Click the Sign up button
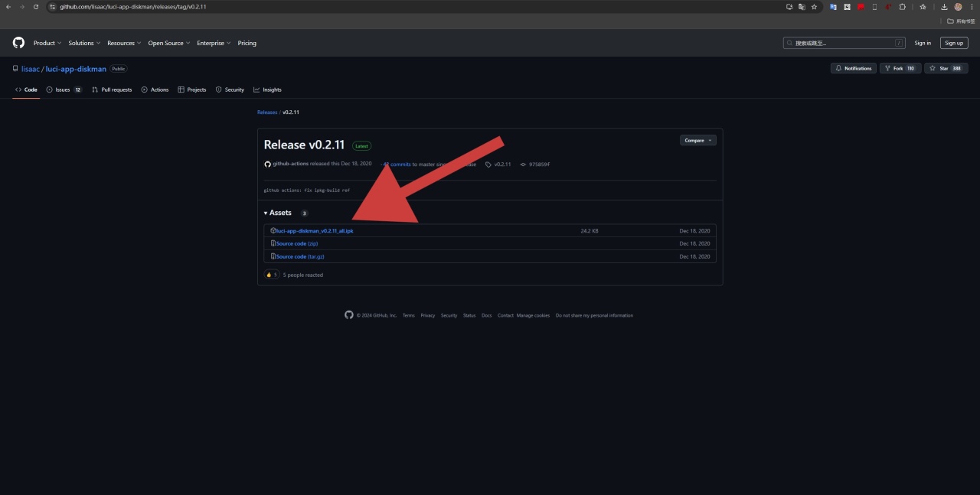The width and height of the screenshot is (980, 495). point(954,43)
